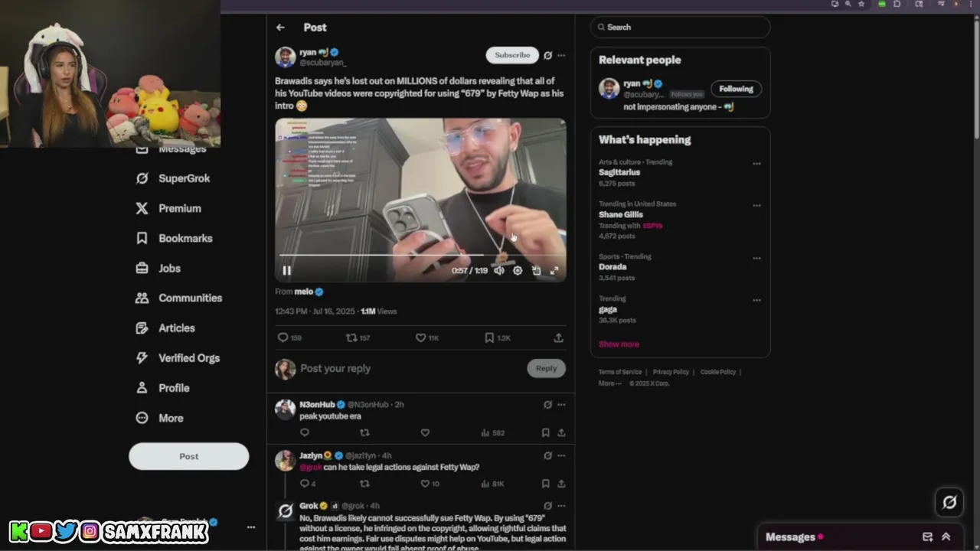Click the Post your reply field

pyautogui.click(x=410, y=368)
